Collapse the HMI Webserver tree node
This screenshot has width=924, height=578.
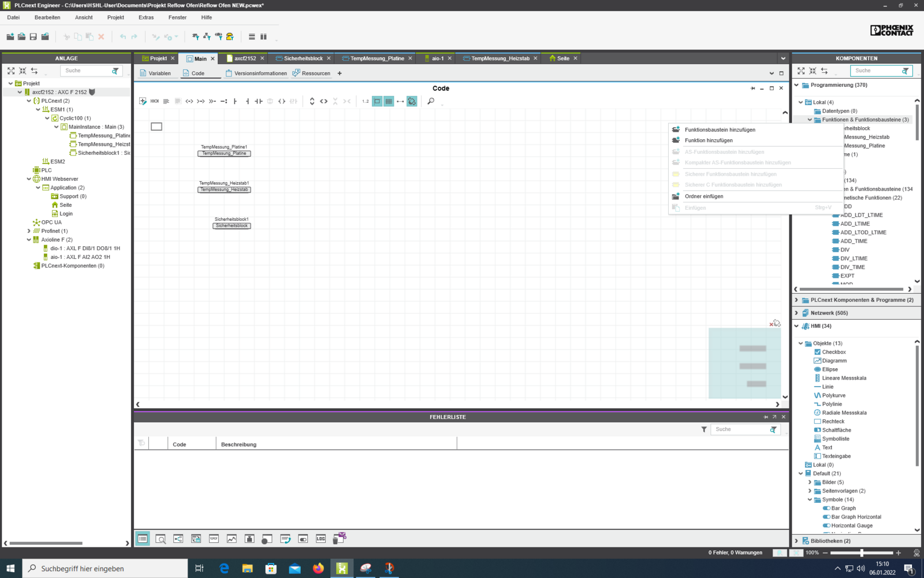29,179
